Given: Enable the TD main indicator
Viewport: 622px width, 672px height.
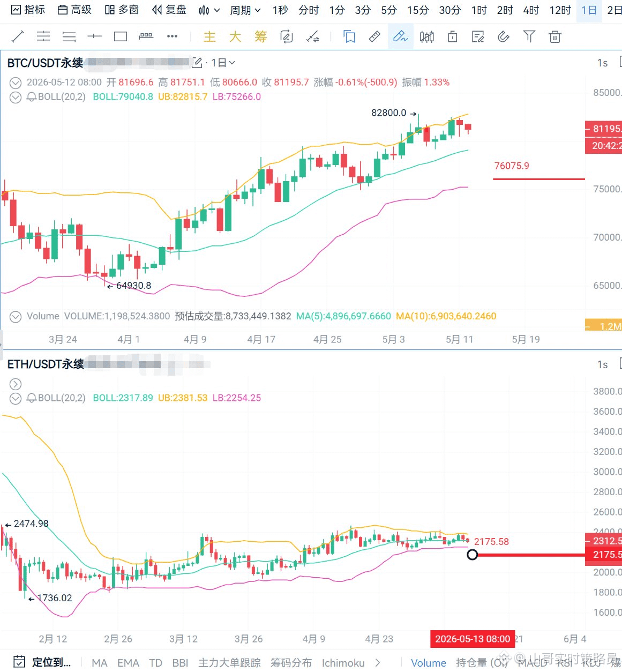Looking at the screenshot, I should coord(155,663).
